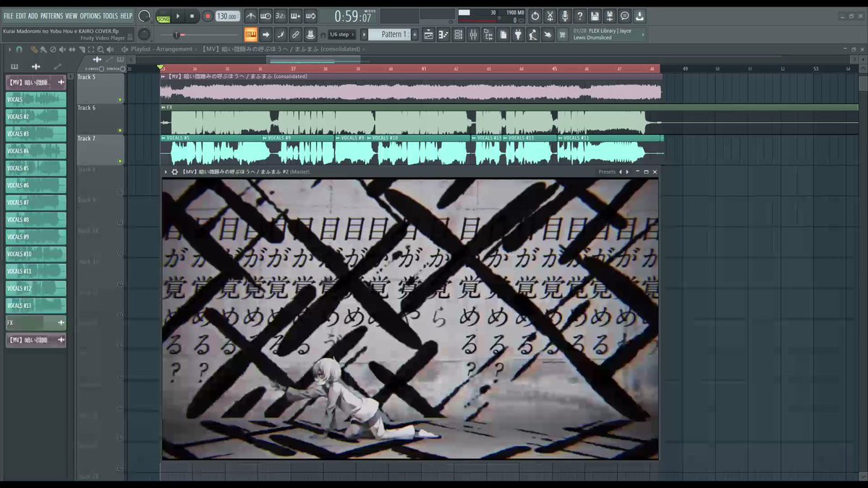Click the audio editor scissors icon

click(550, 16)
